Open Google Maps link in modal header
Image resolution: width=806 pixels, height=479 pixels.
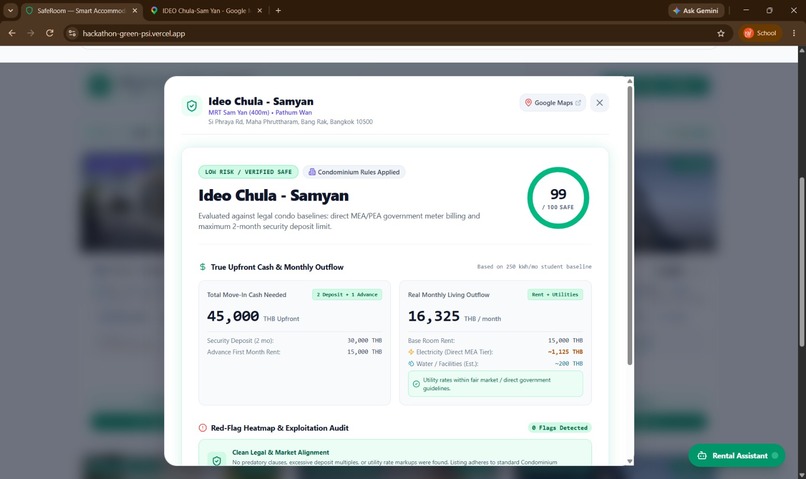(553, 103)
